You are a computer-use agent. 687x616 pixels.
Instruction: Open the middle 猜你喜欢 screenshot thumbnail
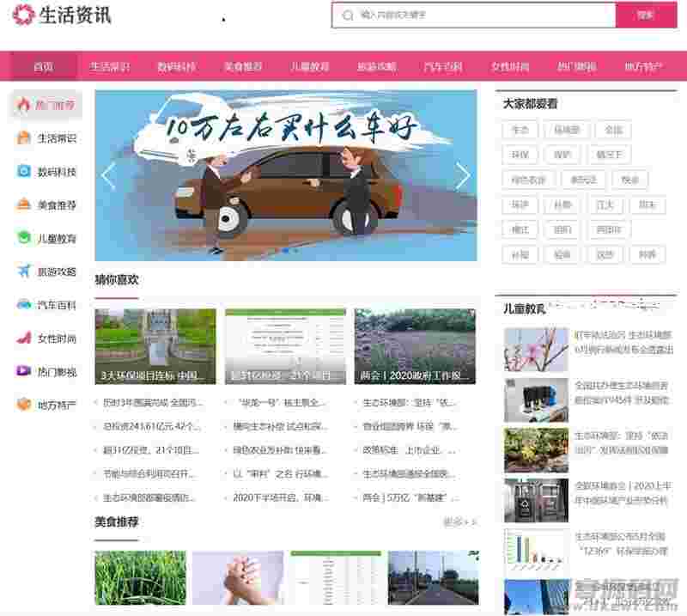point(285,346)
